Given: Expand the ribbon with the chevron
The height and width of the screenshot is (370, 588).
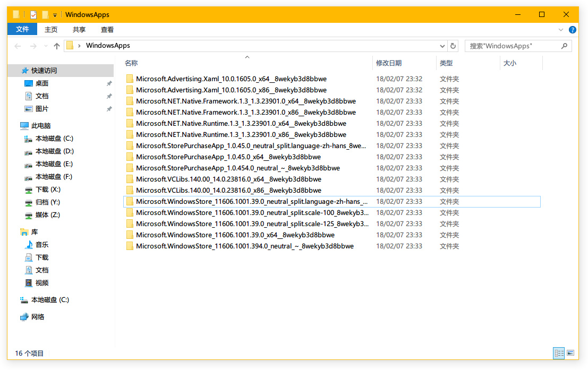Looking at the screenshot, I should [x=561, y=30].
